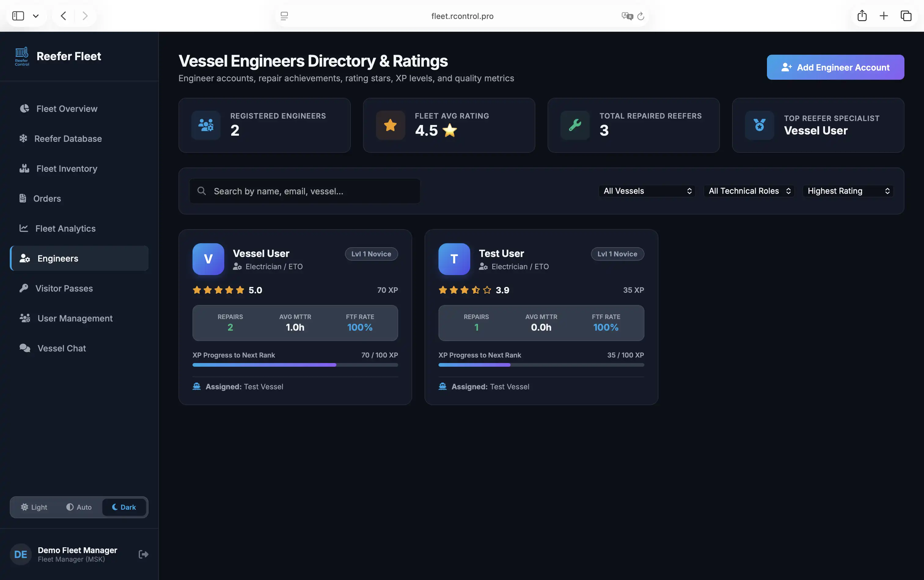Click Test User's T avatar
This screenshot has height=580, width=924.
point(454,259)
